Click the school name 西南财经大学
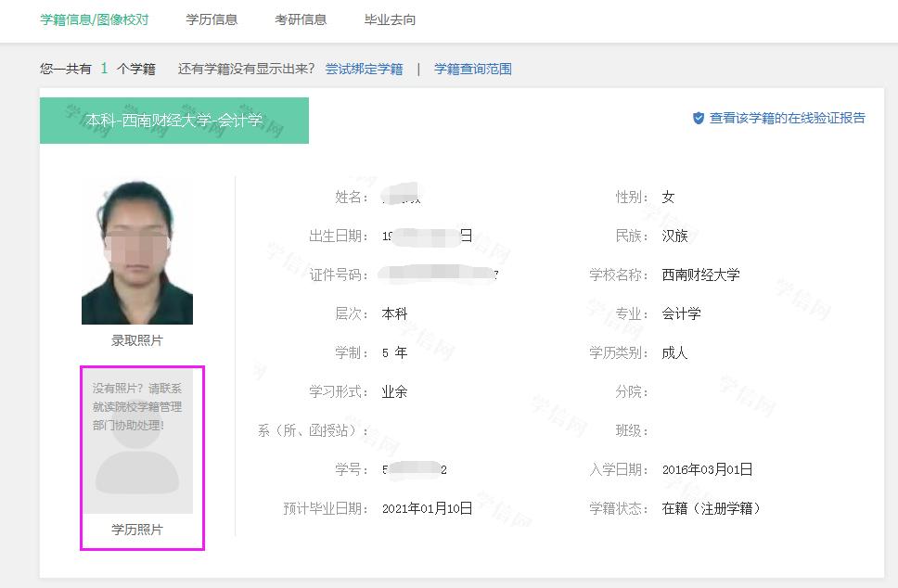The width and height of the screenshot is (898, 588). pyautogui.click(x=699, y=275)
